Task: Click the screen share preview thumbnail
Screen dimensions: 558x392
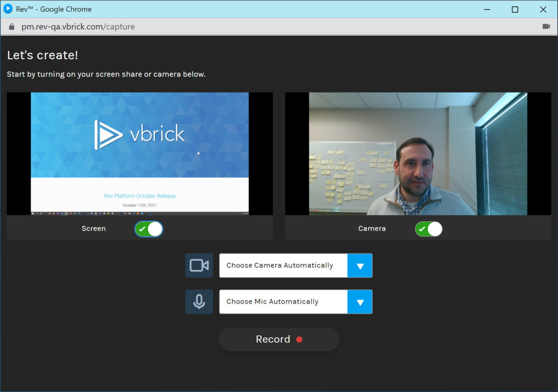Action: 139,153
